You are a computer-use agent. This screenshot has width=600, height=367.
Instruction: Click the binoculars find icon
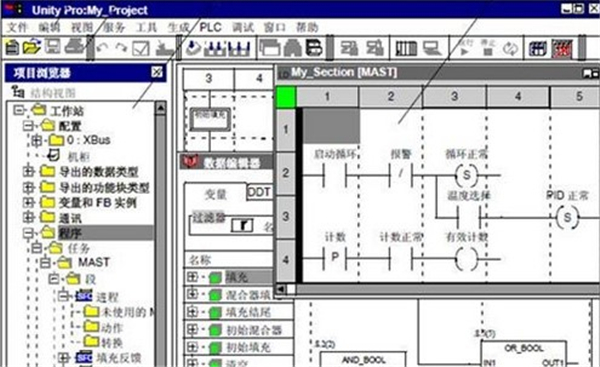[293, 48]
